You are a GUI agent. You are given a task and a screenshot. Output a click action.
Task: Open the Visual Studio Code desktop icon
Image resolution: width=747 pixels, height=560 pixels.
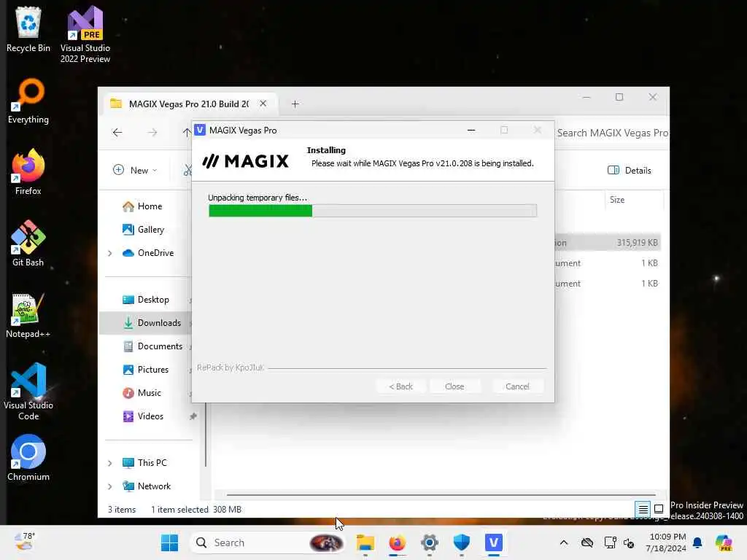click(28, 392)
